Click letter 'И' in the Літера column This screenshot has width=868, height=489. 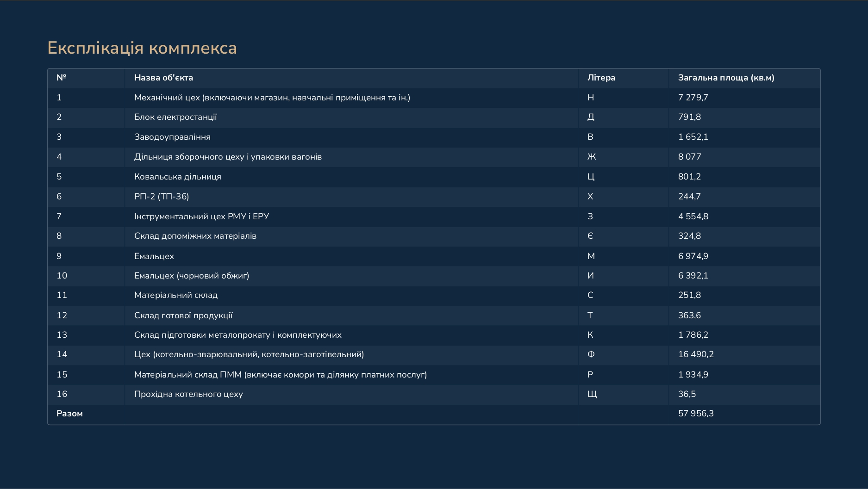591,276
